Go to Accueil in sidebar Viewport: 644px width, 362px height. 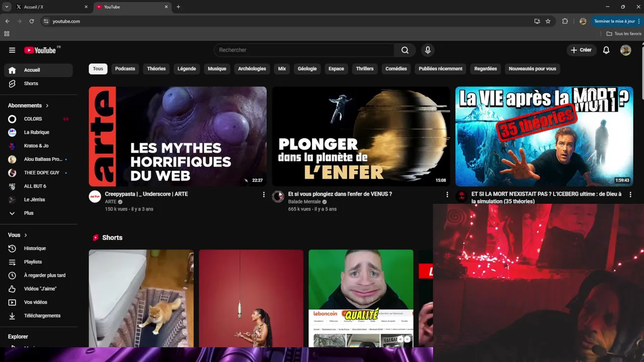[38, 70]
